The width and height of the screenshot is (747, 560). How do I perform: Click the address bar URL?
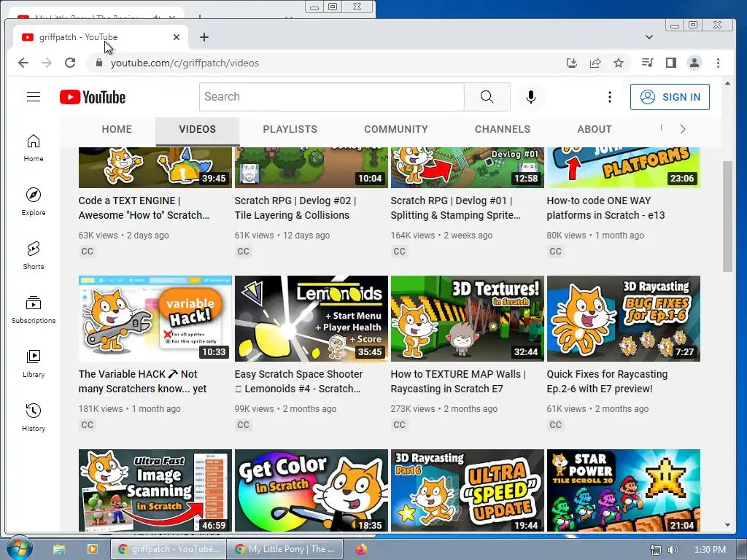185,63
